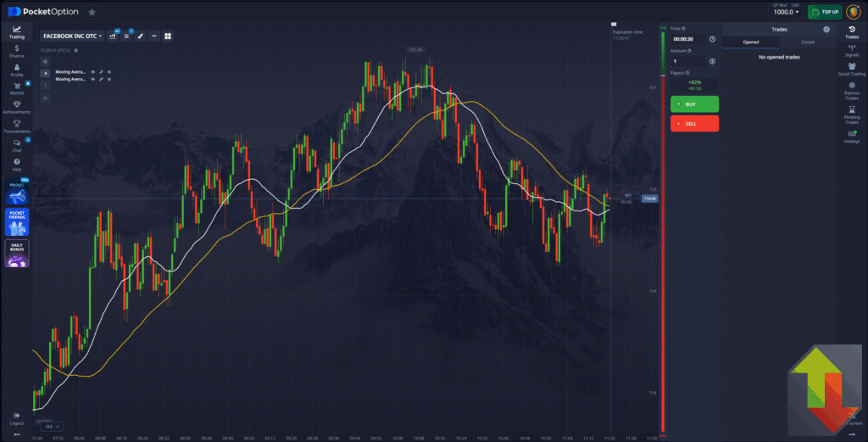Open the user avatar menu
868x442 pixels.
853,12
